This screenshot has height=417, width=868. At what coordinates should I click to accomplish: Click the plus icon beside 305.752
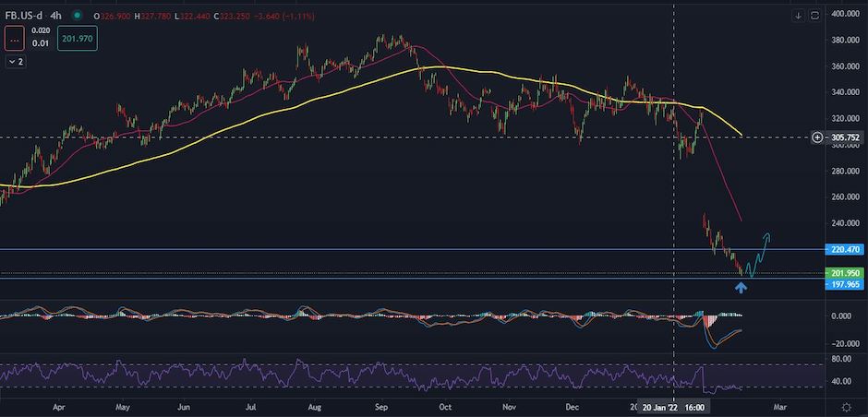pos(817,137)
